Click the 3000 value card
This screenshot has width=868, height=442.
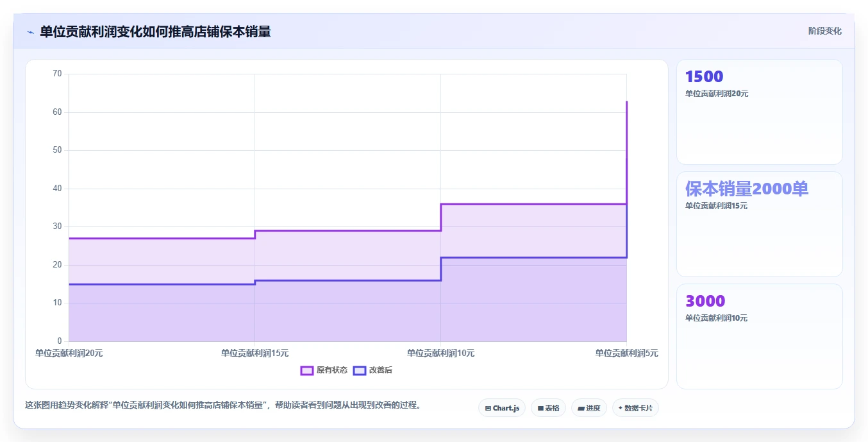(760, 336)
